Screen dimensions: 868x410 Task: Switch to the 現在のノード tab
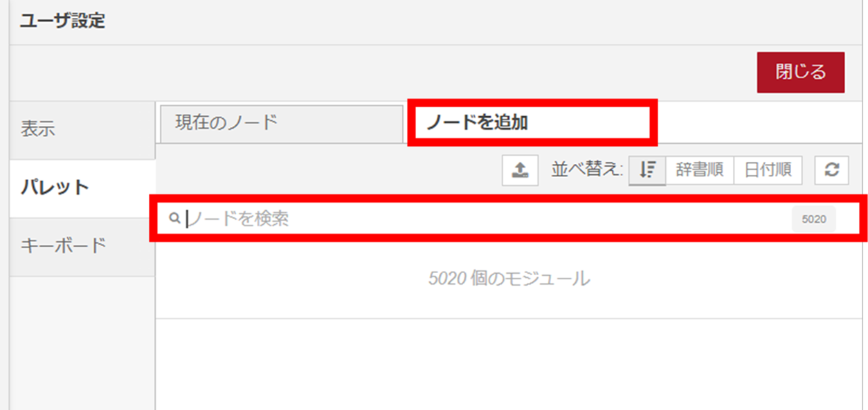click(280, 124)
